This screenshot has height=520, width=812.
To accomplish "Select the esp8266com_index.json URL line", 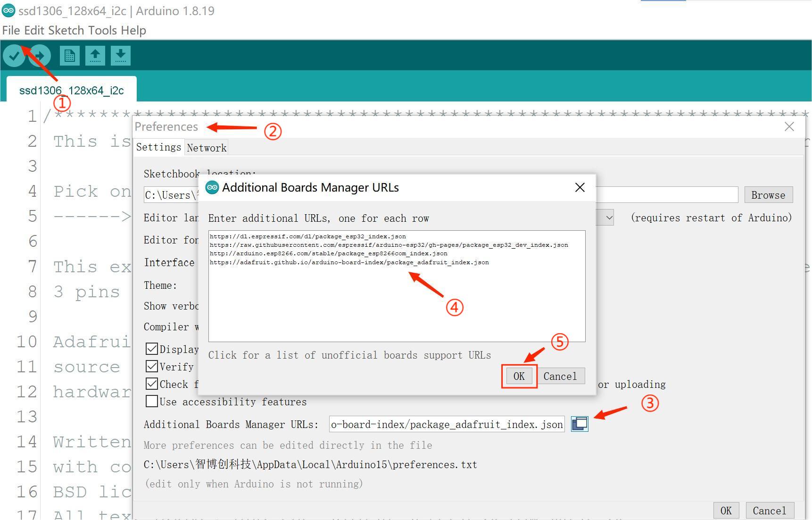I will pyautogui.click(x=329, y=253).
